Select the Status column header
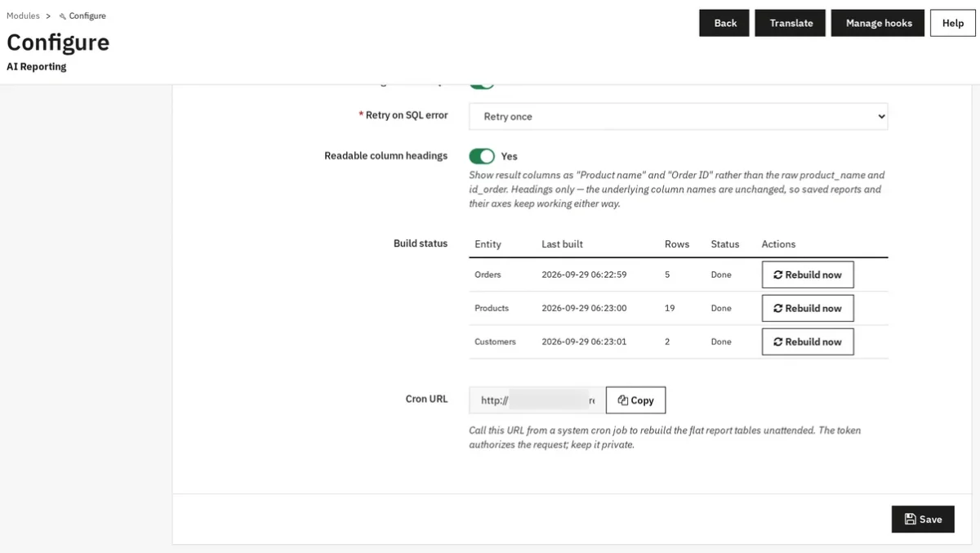 point(724,244)
